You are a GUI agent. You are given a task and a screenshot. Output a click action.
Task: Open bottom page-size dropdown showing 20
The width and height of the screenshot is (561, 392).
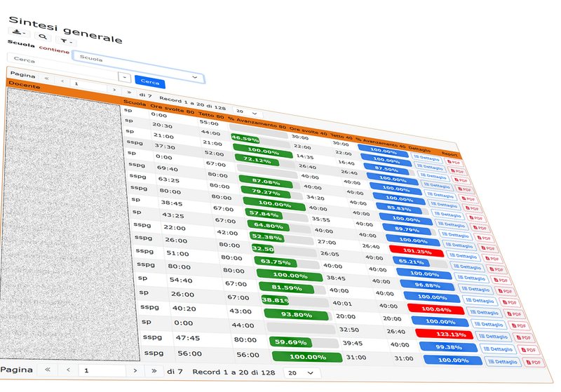point(302,373)
